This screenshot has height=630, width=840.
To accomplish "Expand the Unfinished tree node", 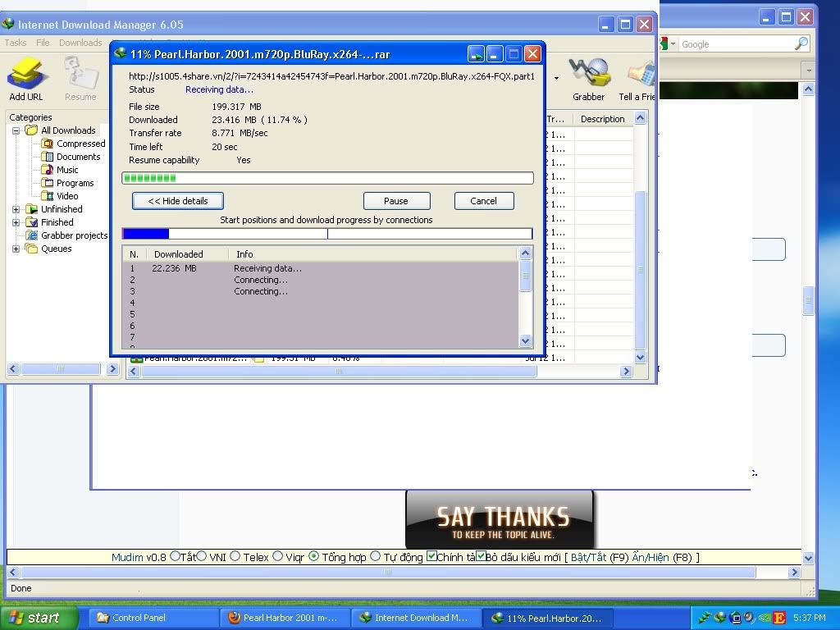I will click(16, 209).
